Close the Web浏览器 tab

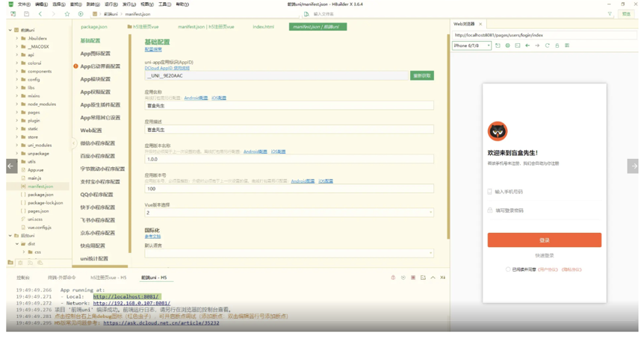[480, 24]
